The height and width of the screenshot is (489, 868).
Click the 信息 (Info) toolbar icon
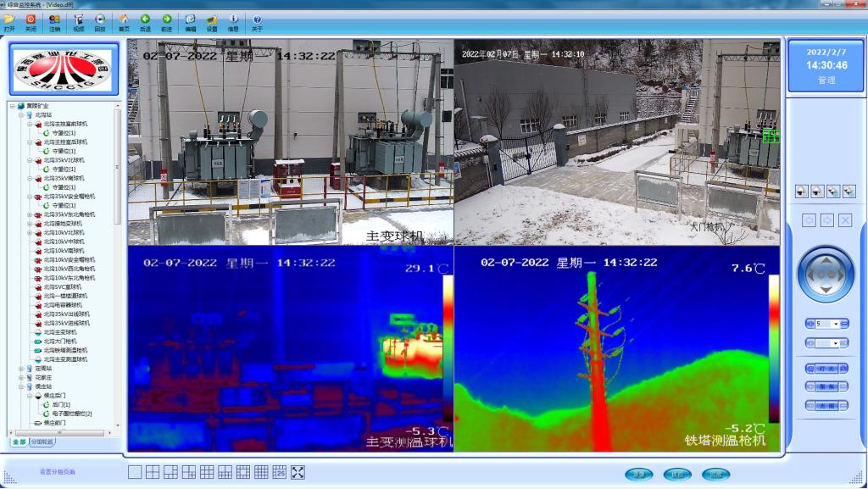(233, 19)
